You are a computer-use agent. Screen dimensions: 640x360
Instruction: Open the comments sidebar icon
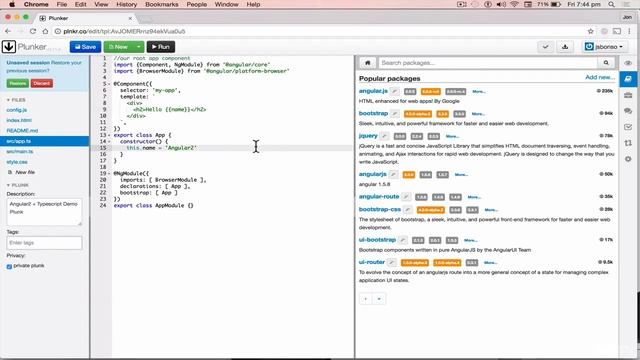628,111
